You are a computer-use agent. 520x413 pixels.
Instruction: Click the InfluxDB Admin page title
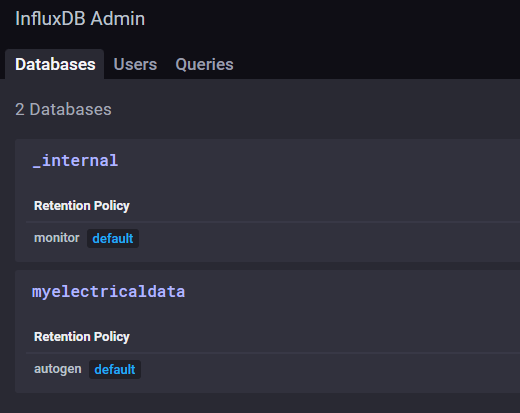[80, 19]
